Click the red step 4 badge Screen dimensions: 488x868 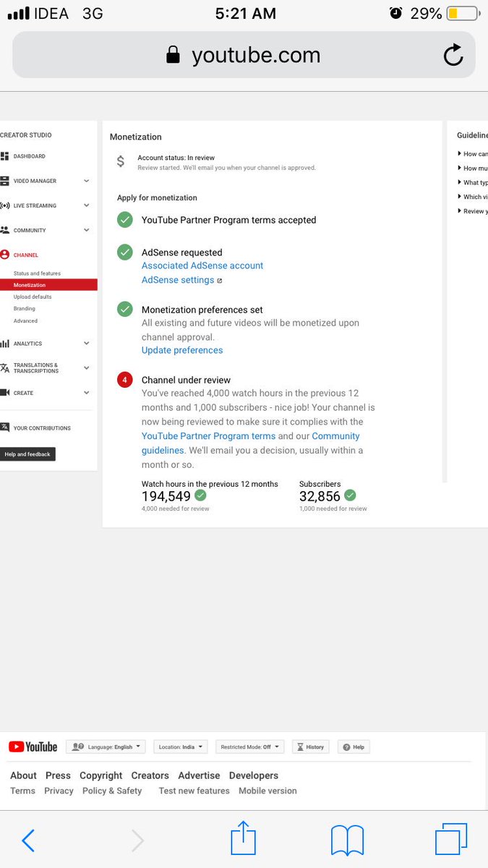(125, 380)
